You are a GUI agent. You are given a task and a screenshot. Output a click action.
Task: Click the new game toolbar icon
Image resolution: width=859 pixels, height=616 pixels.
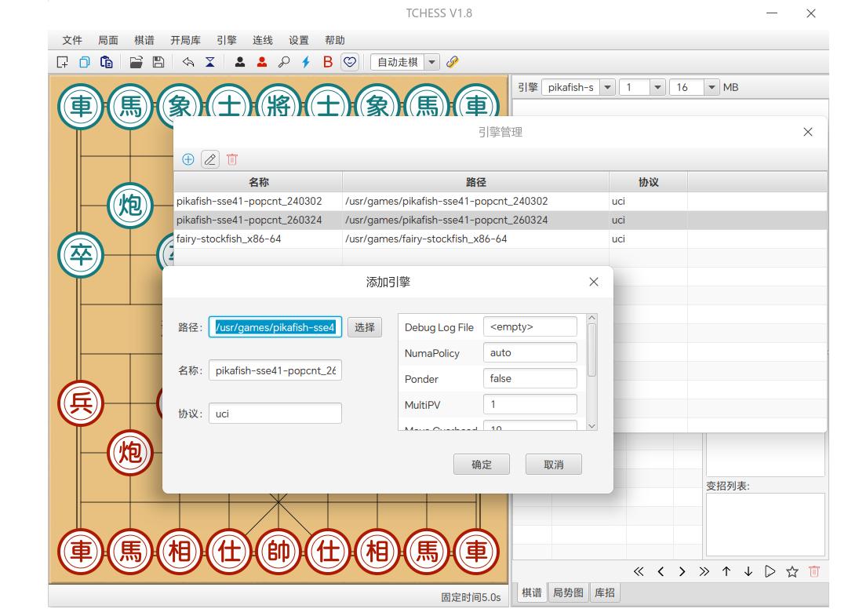[x=63, y=62]
